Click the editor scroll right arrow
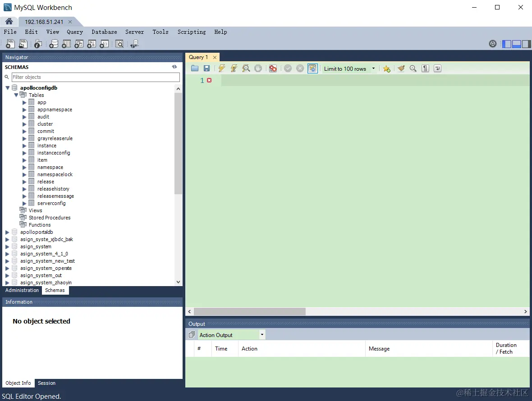The height and width of the screenshot is (401, 532). point(526,311)
